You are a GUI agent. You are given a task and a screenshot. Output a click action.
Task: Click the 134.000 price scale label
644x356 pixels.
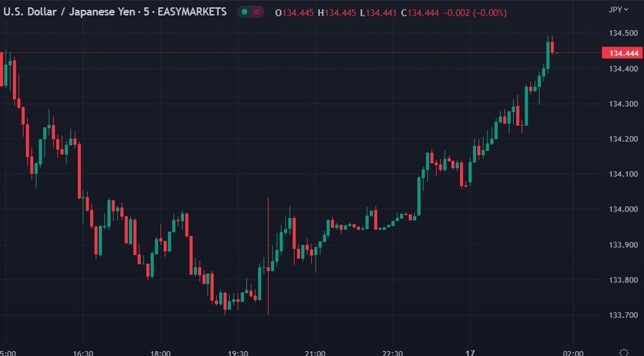tap(623, 209)
